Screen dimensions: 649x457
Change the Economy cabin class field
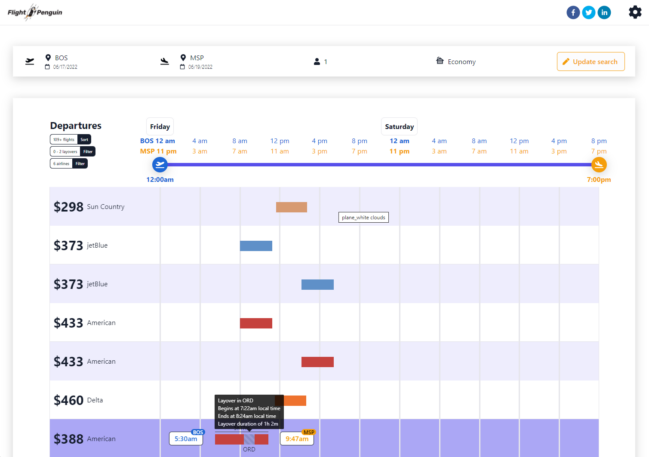point(461,62)
